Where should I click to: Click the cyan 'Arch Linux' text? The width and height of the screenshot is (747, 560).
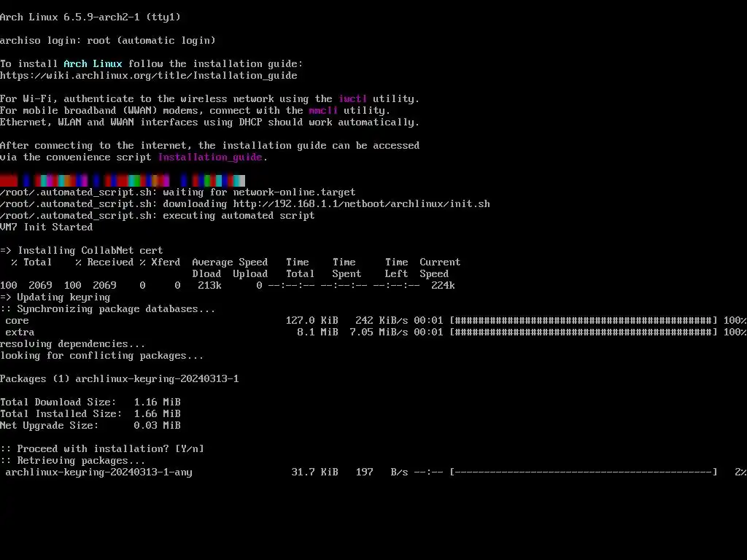tap(93, 64)
